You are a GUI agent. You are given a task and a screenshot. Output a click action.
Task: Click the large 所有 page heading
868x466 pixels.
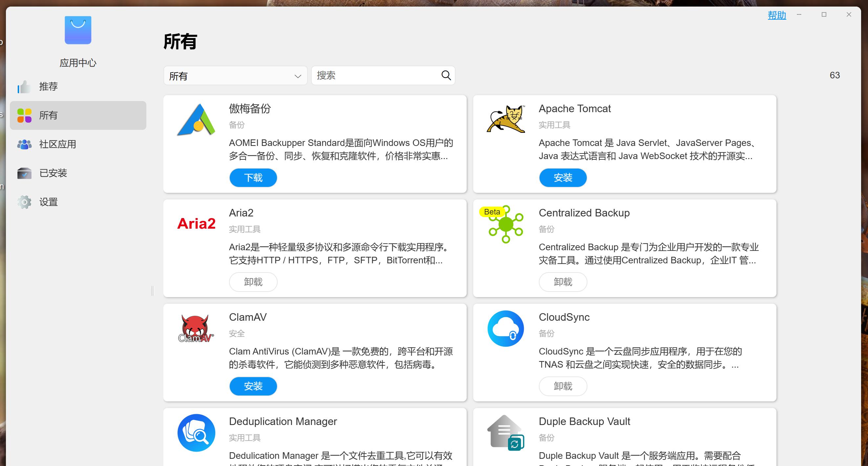pos(180,42)
